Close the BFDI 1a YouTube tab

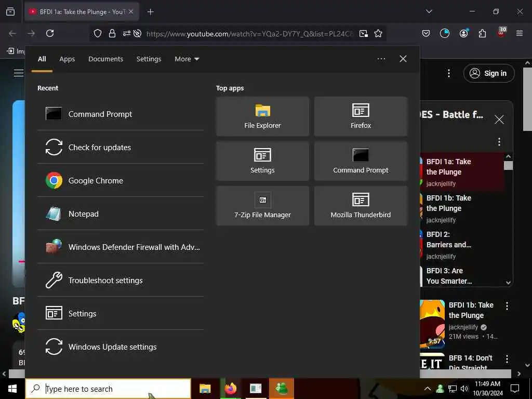click(x=131, y=12)
